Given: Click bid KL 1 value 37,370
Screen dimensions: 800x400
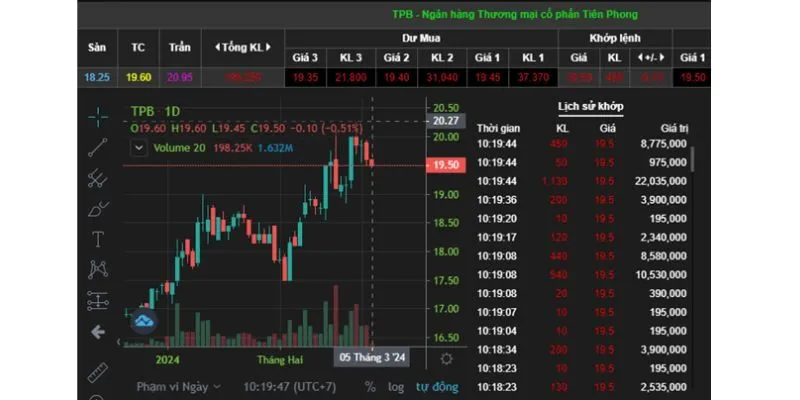Looking at the screenshot, I should (533, 78).
